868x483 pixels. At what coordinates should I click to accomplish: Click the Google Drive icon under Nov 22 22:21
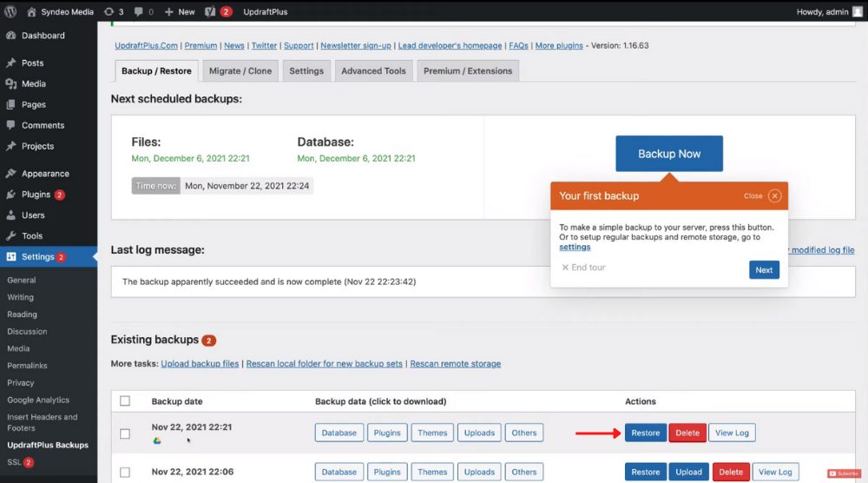click(157, 441)
